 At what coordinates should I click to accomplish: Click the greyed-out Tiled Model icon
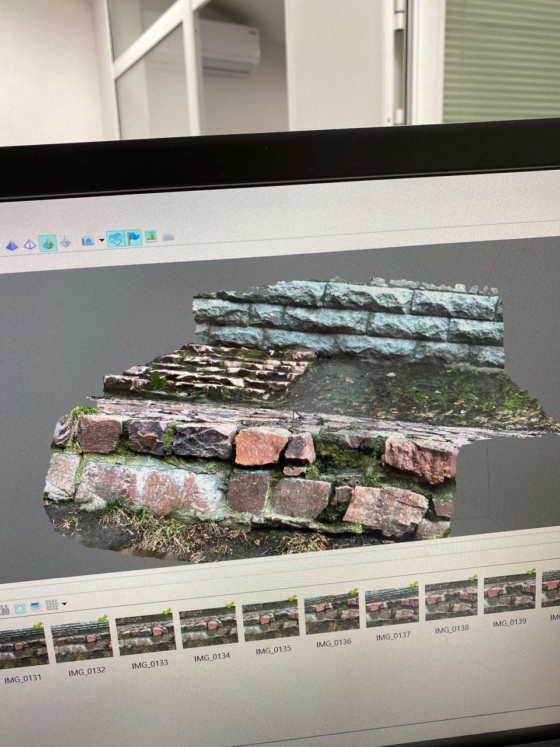point(66,242)
